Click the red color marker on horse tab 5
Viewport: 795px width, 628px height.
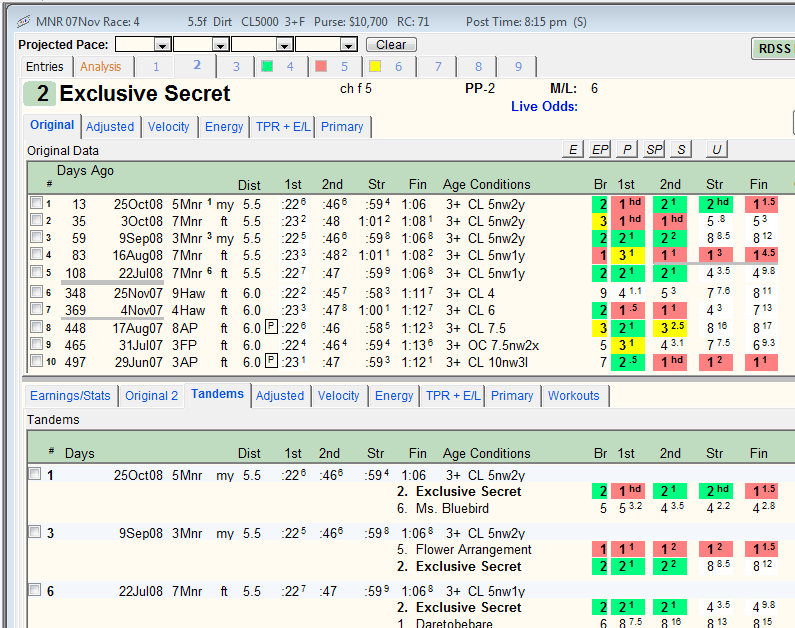click(x=321, y=66)
